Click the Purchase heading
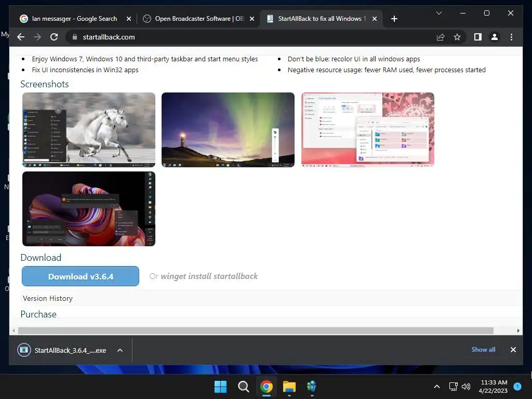This screenshot has height=399, width=532. click(38, 314)
